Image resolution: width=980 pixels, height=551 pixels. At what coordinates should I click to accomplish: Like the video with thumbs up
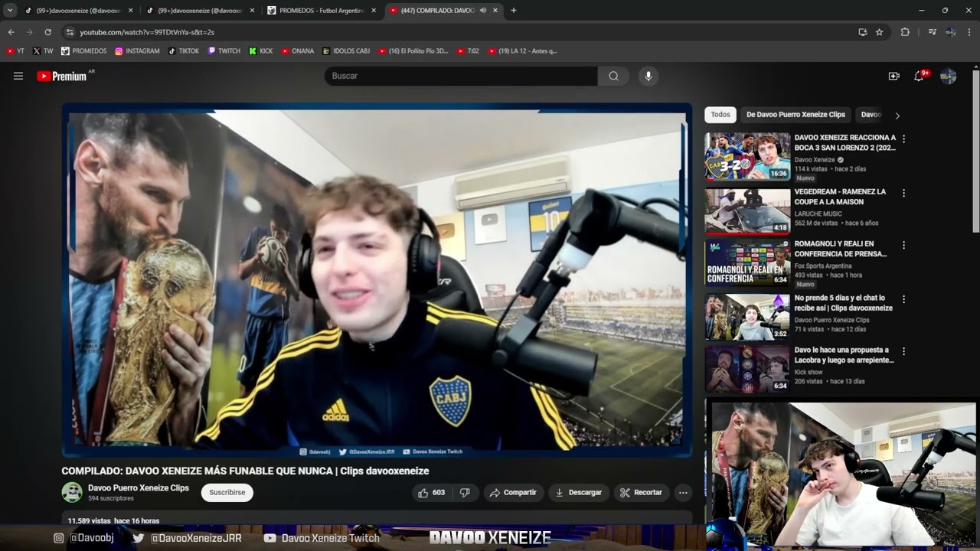point(431,493)
